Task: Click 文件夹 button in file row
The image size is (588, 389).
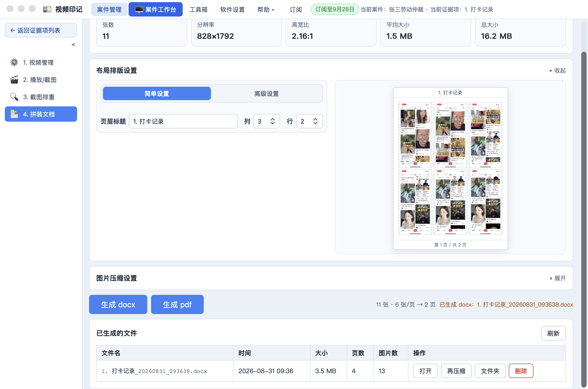Action: click(x=490, y=371)
